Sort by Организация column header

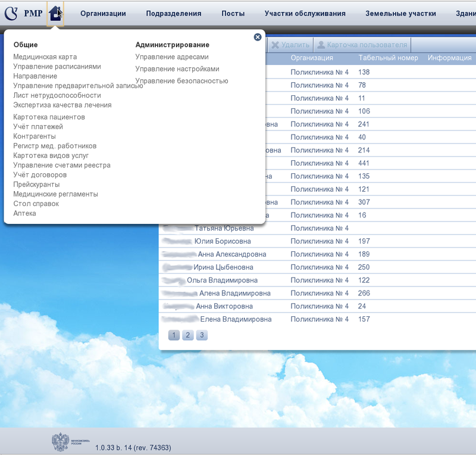pos(312,58)
